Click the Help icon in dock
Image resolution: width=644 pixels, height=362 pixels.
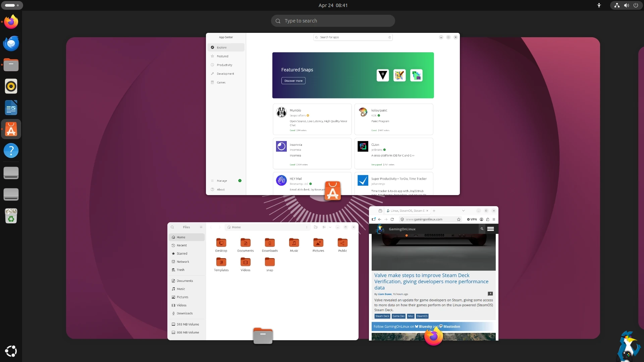tap(11, 151)
